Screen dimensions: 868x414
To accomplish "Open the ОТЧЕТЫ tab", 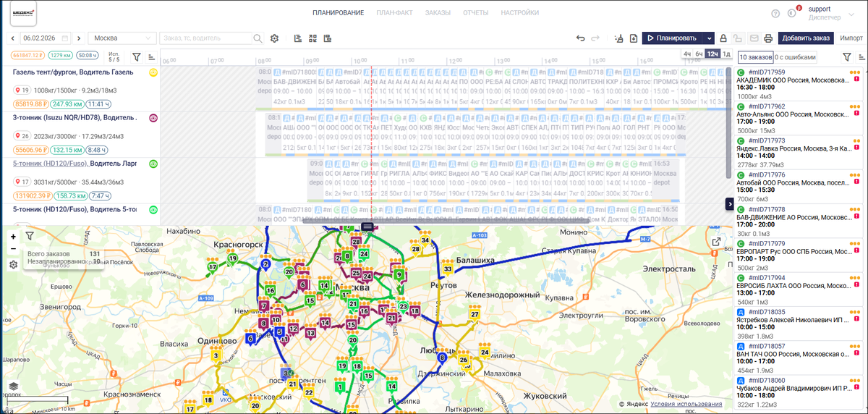I will [475, 13].
